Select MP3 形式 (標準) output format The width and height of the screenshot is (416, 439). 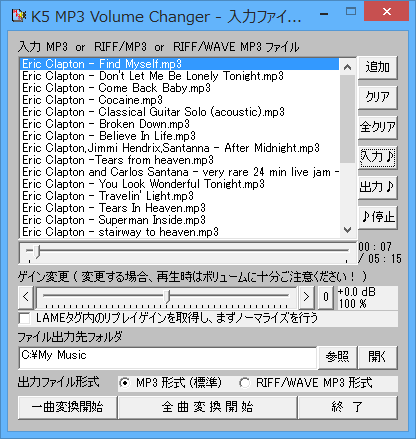coord(125,383)
